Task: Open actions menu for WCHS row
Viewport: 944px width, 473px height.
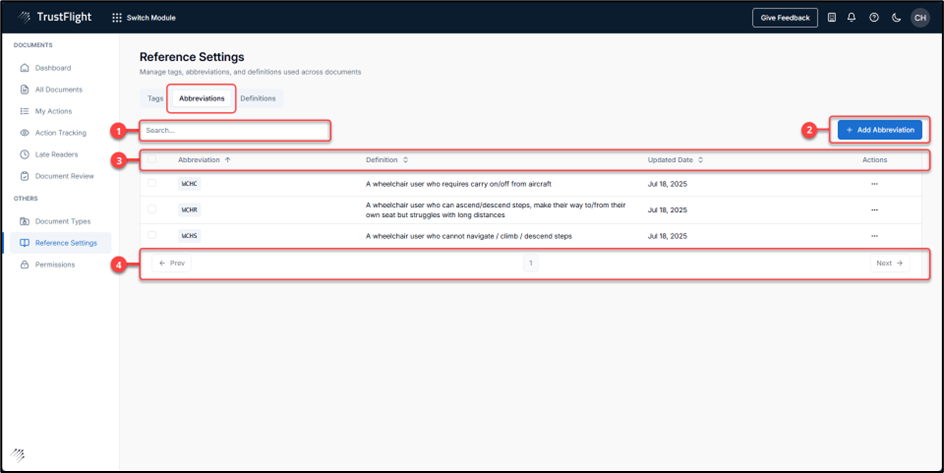Action: pos(874,236)
